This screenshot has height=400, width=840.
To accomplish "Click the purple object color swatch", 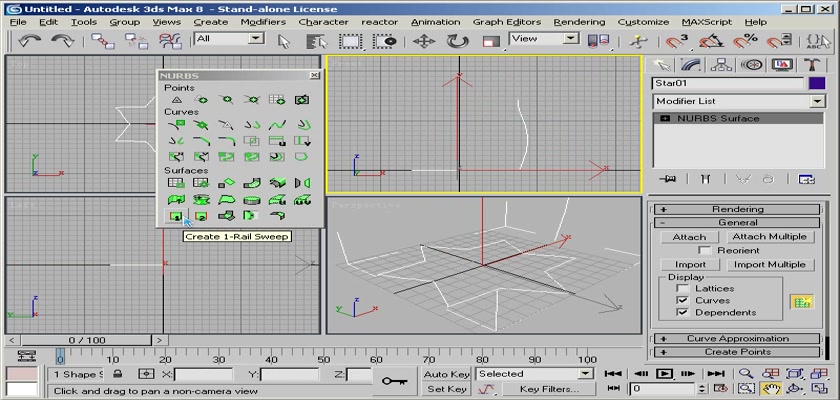I will click(817, 84).
